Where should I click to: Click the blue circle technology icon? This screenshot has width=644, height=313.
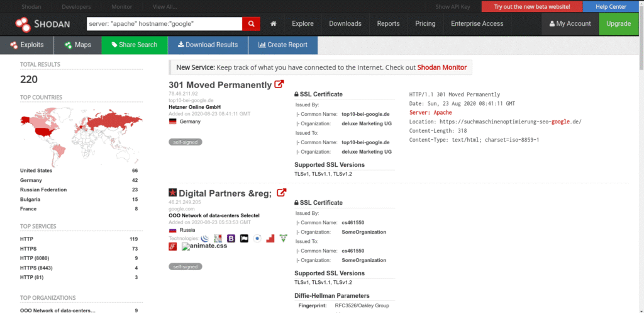click(x=257, y=238)
